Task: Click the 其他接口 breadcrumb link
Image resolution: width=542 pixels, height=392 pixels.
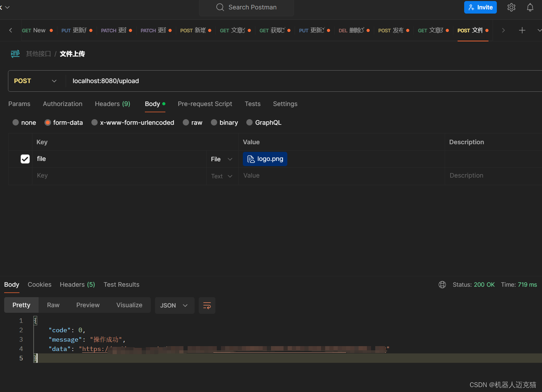Action: click(38, 54)
